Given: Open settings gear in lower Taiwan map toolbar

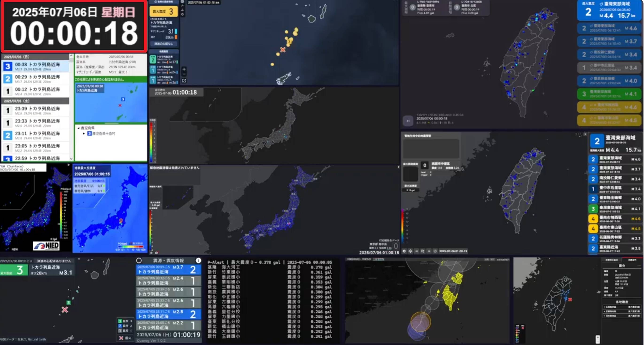Looking at the screenshot, I should pyautogui.click(x=404, y=251).
